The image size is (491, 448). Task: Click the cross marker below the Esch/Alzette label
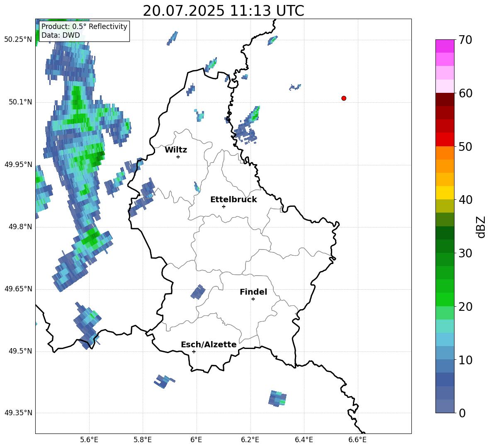(x=194, y=351)
